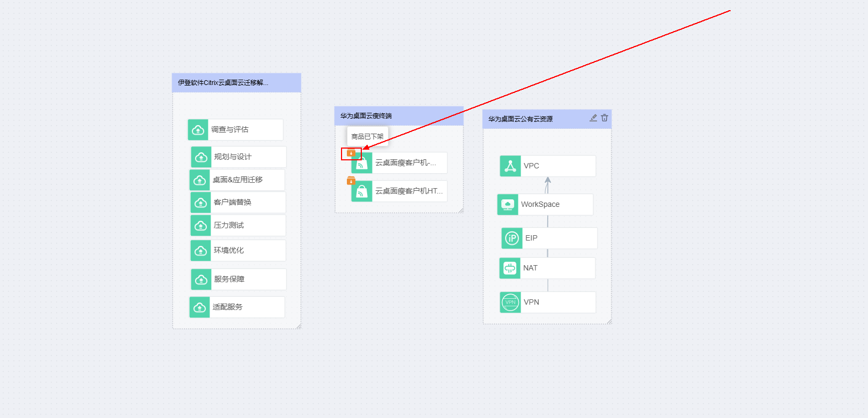
Task: Select the 压力测试 node icon
Action: (x=201, y=226)
